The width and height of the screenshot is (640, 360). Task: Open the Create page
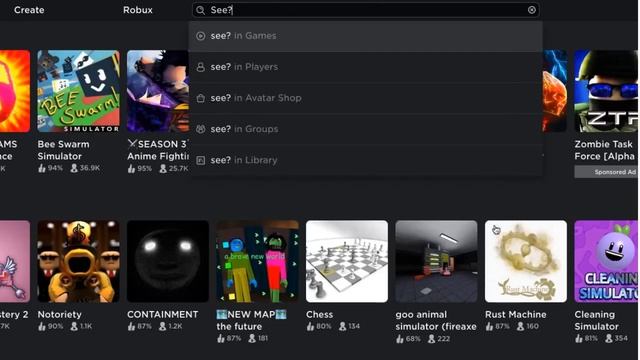(x=29, y=10)
